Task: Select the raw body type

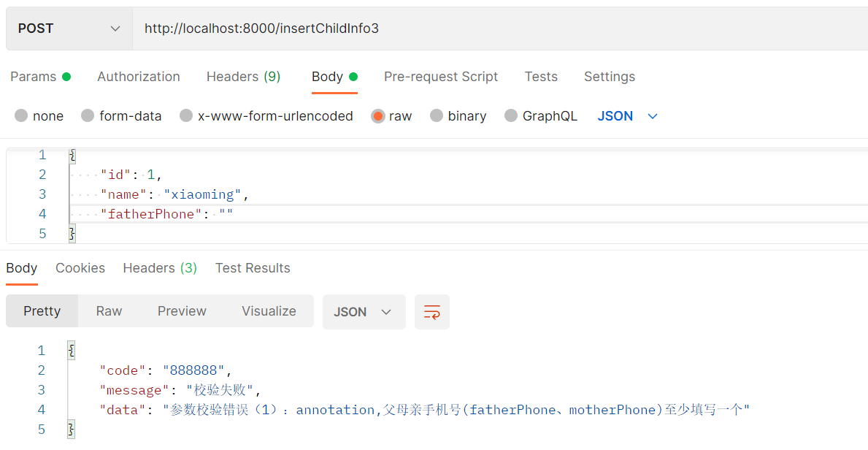Action: coord(391,116)
